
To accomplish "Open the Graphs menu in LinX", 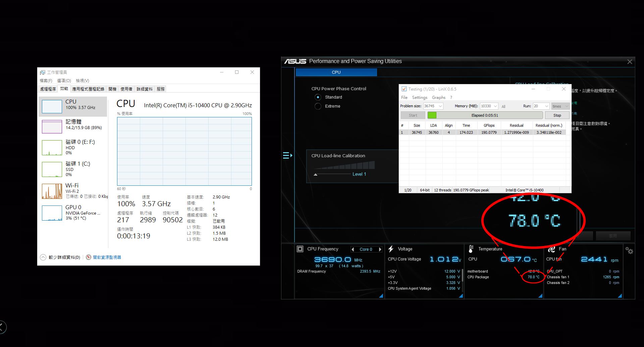I will point(439,98).
